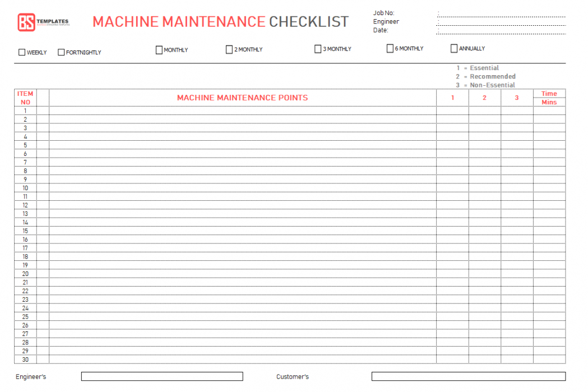The image size is (588, 392).
Task: Check the ANNUALLY checkbox
Action: click(454, 49)
